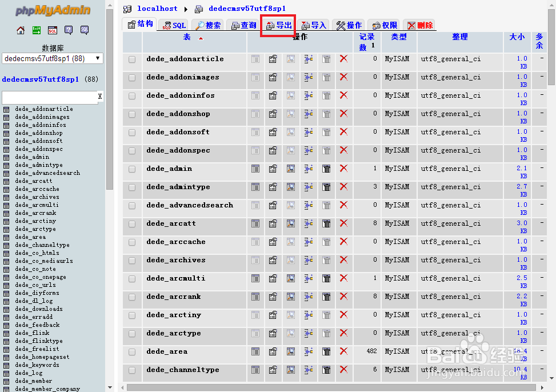The width and height of the screenshot is (556, 392).
Task: Open dede_advancedsearch table name link
Action: (x=190, y=205)
